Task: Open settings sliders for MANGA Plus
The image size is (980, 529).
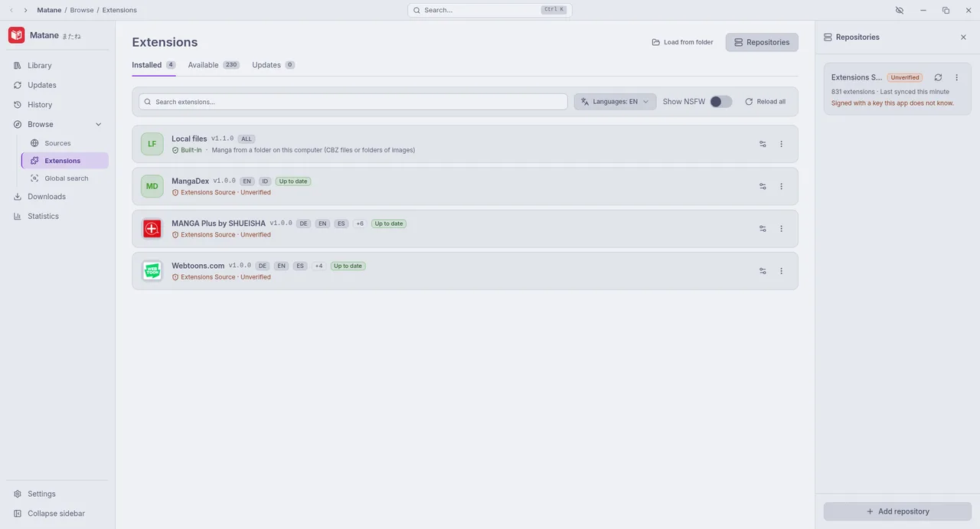Action: [x=763, y=229]
